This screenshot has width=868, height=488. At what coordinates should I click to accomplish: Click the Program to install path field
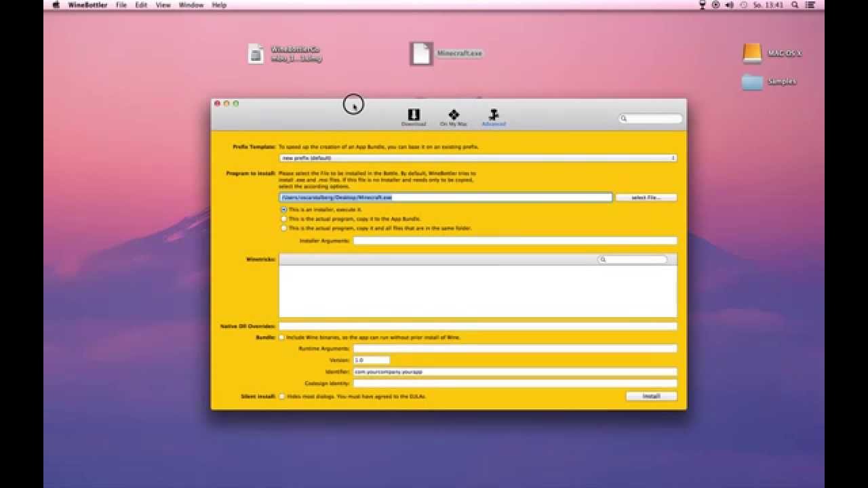446,197
